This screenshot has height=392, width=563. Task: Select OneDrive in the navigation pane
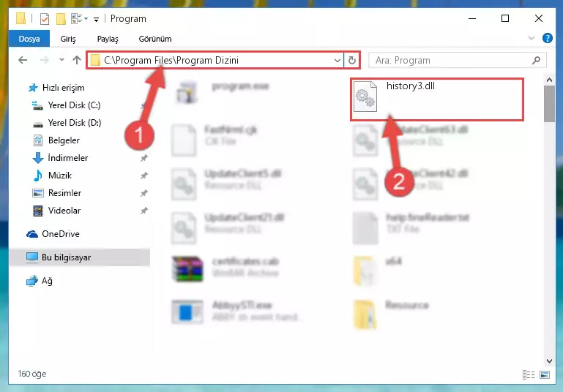(53, 234)
